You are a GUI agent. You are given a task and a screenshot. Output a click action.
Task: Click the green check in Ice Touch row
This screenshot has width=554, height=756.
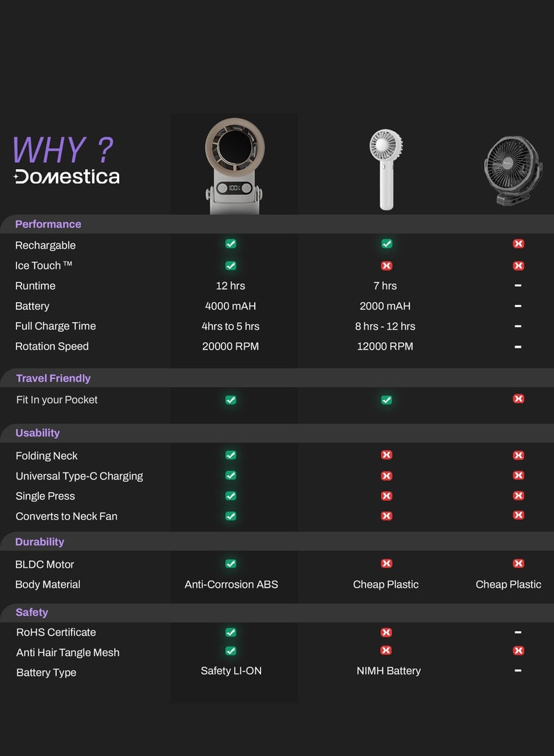tap(231, 265)
